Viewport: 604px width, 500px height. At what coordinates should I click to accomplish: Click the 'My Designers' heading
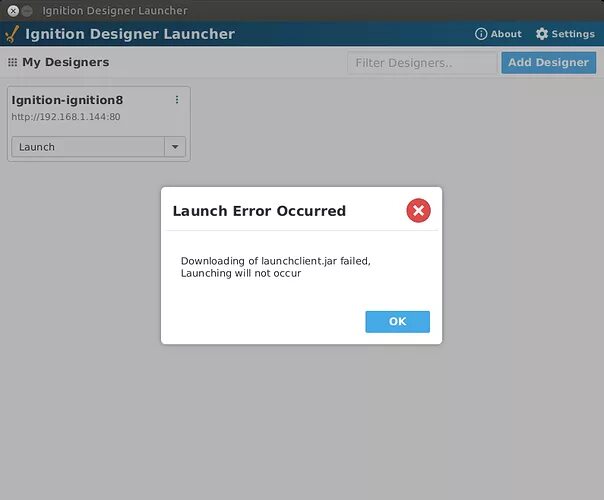pyautogui.click(x=65, y=62)
